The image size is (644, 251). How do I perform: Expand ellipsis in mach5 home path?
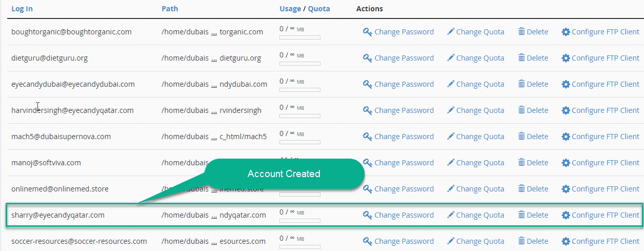coord(214,137)
